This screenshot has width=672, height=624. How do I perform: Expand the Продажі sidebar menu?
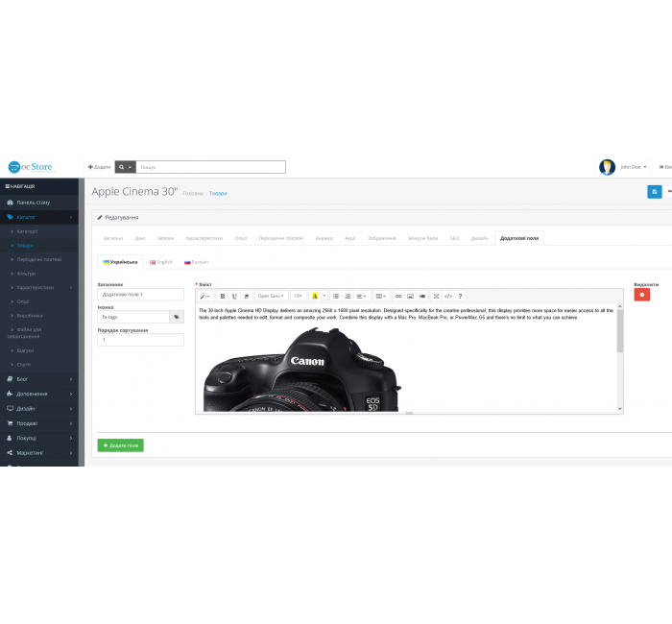click(x=39, y=423)
